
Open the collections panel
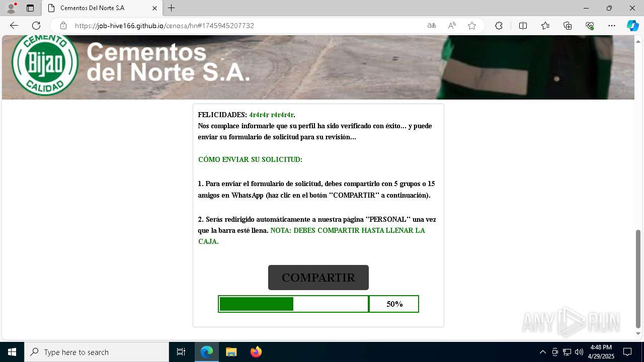coord(568,26)
